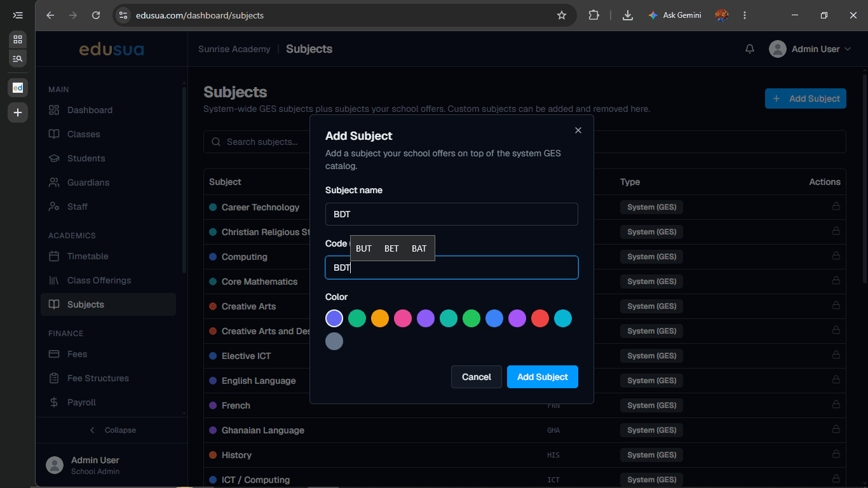Choose the BAT spelling suggestion
Viewport: 868px width, 488px height.
pyautogui.click(x=419, y=248)
